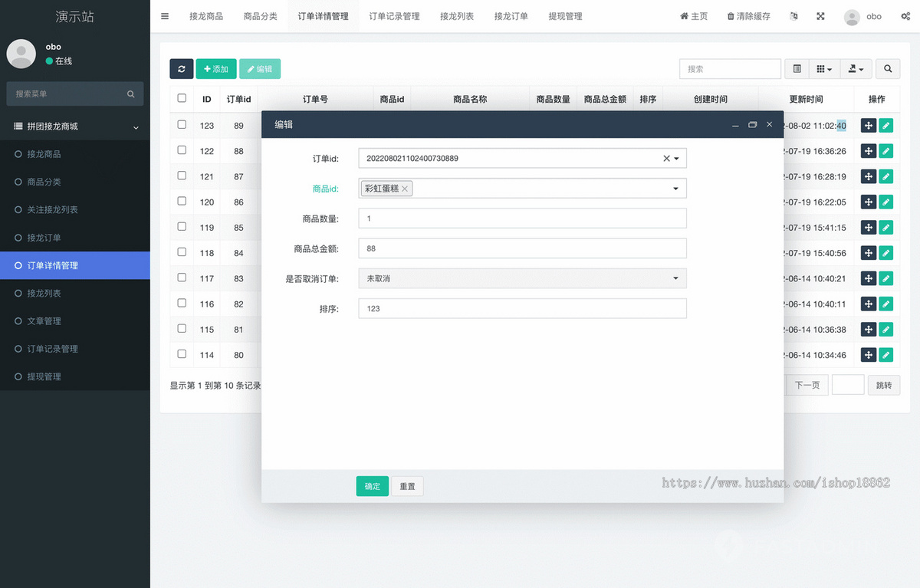Click the 清除缓存 link in the header
The width and height of the screenshot is (920, 588).
tap(747, 15)
